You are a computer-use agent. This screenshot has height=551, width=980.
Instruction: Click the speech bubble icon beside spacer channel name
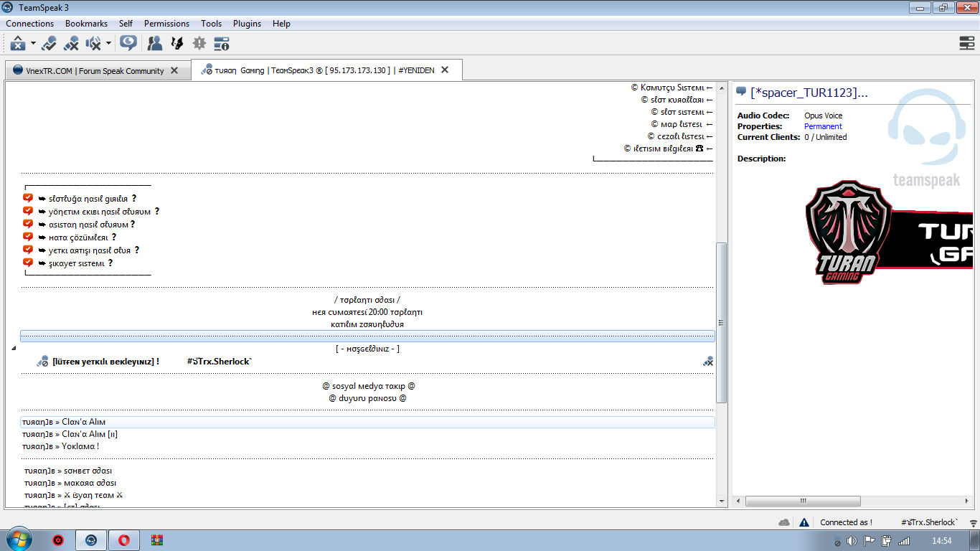(741, 92)
